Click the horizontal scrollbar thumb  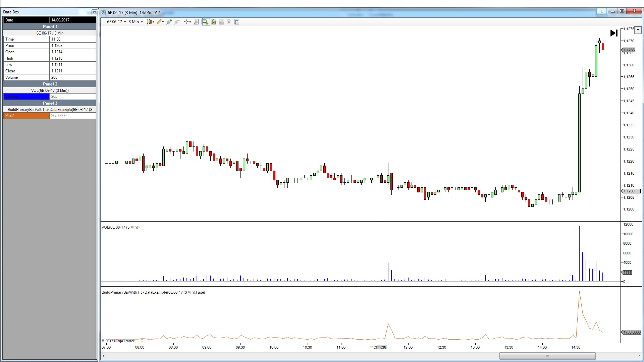coord(547,356)
